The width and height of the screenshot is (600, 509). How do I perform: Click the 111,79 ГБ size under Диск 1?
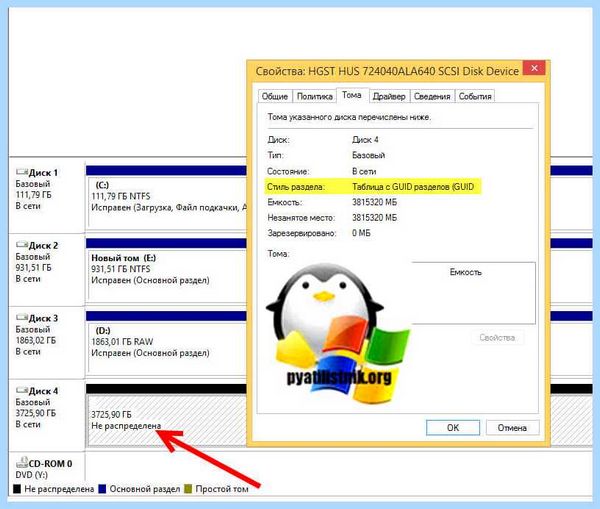click(x=33, y=195)
